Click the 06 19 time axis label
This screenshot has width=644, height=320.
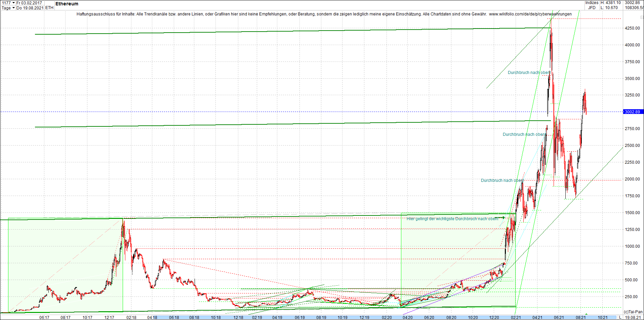[300, 317]
